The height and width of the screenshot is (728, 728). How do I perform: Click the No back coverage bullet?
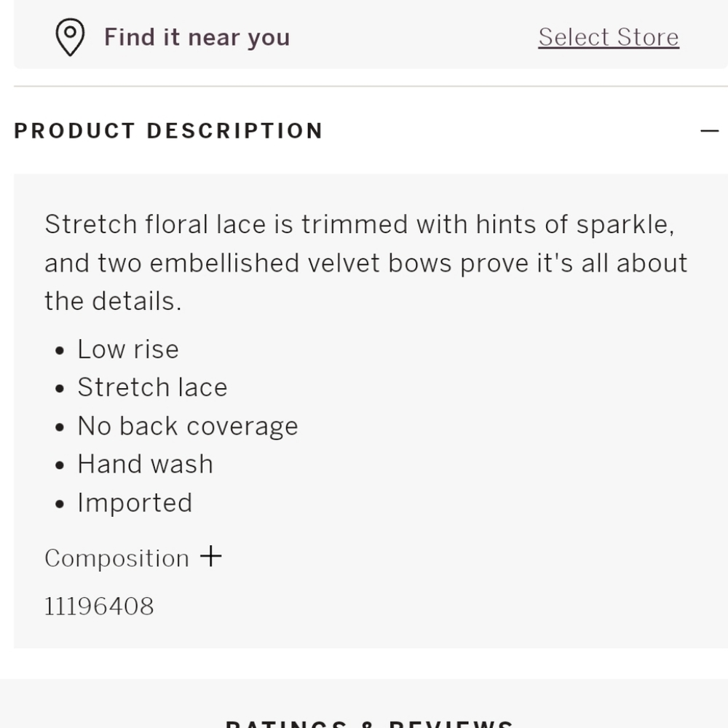click(188, 426)
